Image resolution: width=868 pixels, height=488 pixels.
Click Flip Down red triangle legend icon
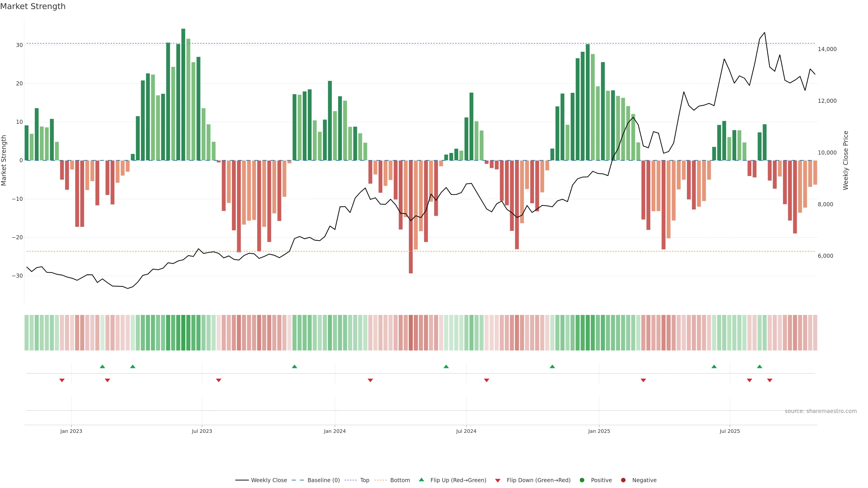tap(498, 481)
